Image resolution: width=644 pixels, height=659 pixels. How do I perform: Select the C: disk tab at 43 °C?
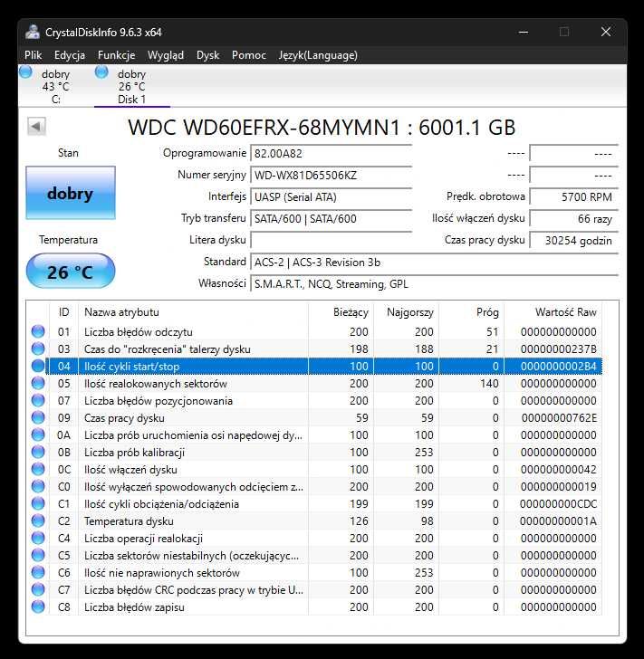pyautogui.click(x=56, y=86)
